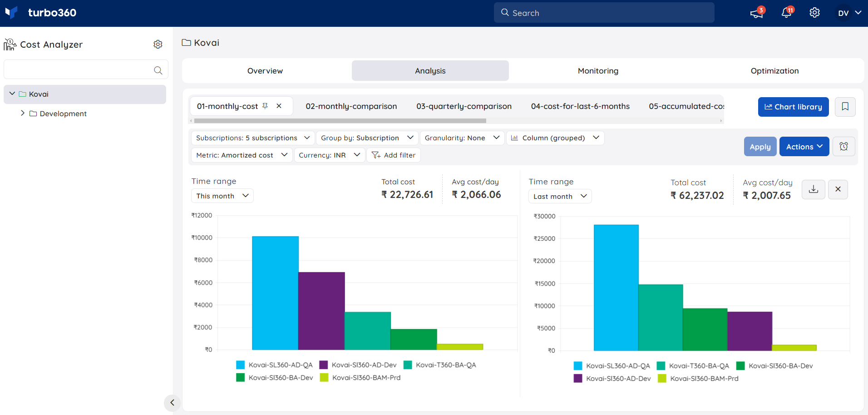Toggle Kovai-SI360-BA-Dev legend in left chart
This screenshot has width=868, height=415.
click(275, 378)
